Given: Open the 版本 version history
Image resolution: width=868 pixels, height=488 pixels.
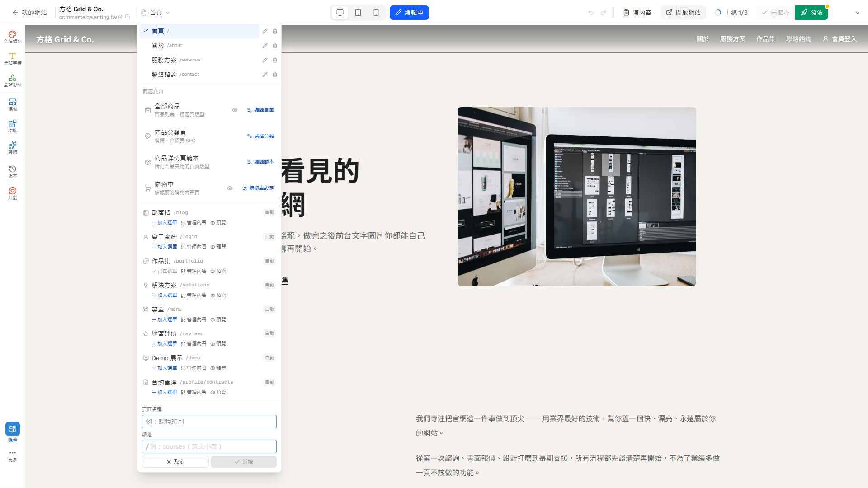Looking at the screenshot, I should (13, 172).
